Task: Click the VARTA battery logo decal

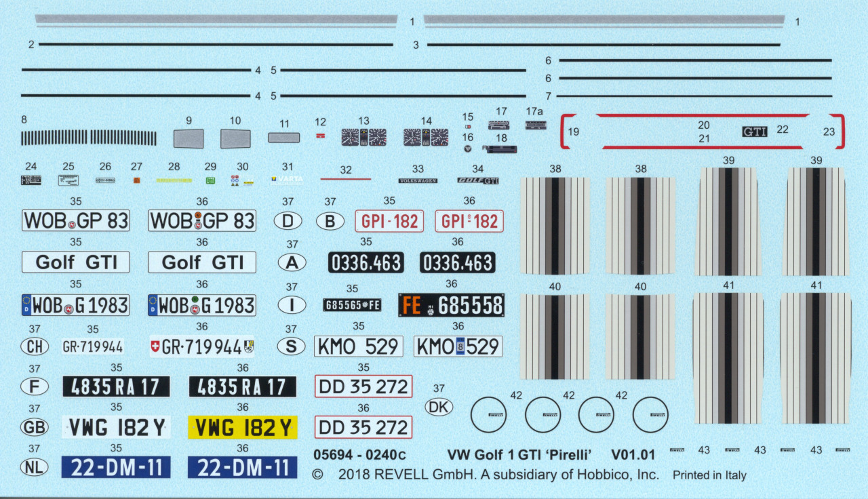Action: [x=287, y=180]
